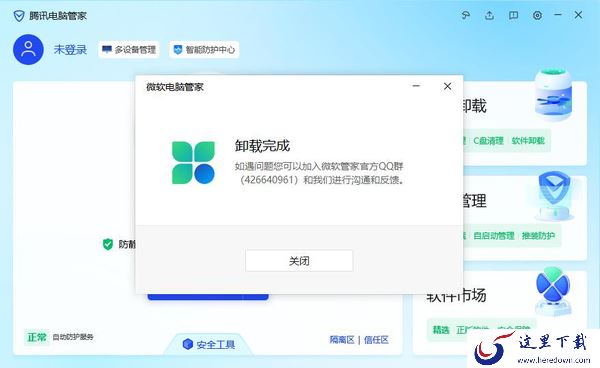Minimize the 腾讯电脑管家 main window
The image size is (600, 368).
(558, 15)
